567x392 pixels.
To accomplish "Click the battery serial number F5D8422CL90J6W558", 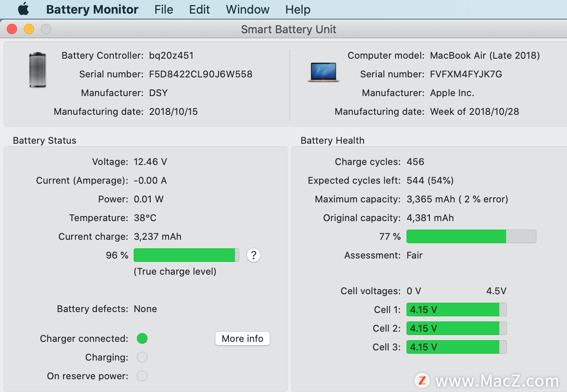I will 200,74.
